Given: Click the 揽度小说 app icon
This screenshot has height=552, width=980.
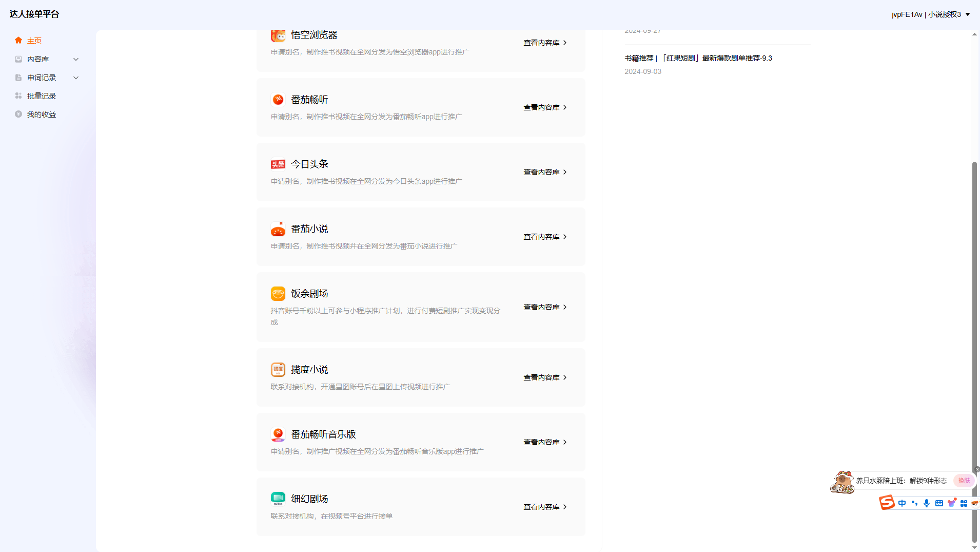Looking at the screenshot, I should pyautogui.click(x=278, y=370).
